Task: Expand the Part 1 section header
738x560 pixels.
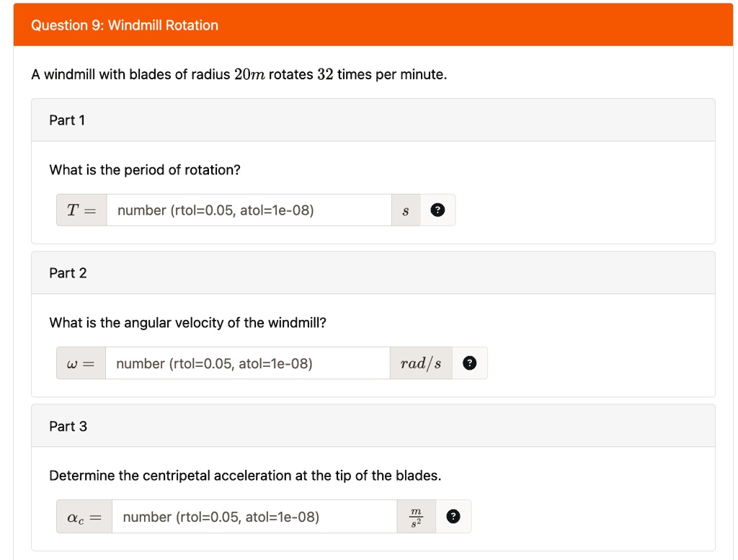Action: point(67,120)
